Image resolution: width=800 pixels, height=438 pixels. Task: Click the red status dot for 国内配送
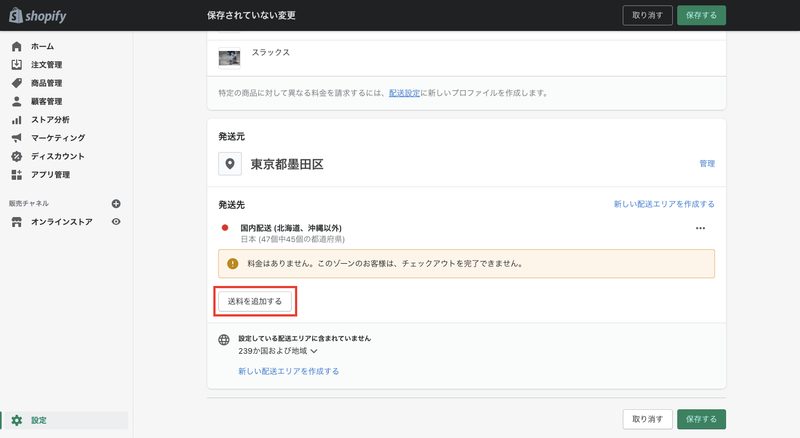(x=224, y=228)
